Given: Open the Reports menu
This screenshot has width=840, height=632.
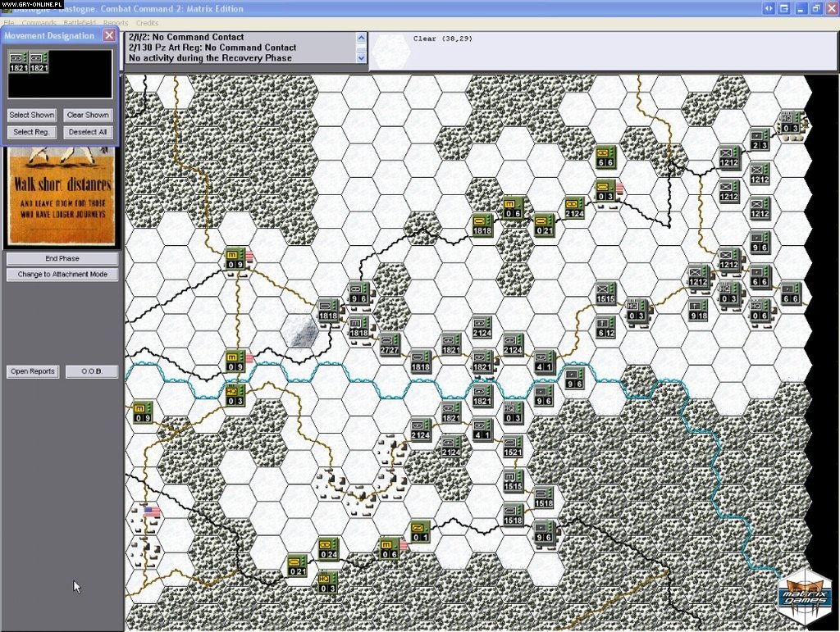Looking at the screenshot, I should click(115, 22).
